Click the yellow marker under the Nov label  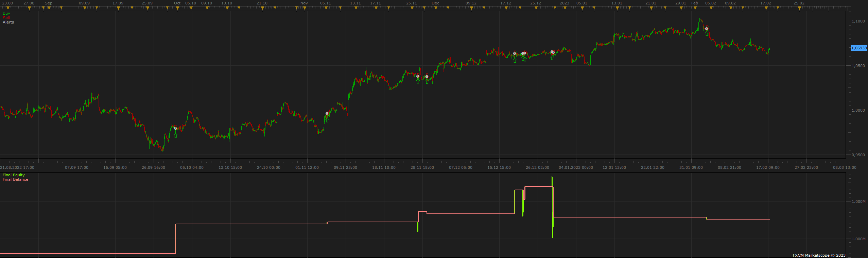coord(304,8)
